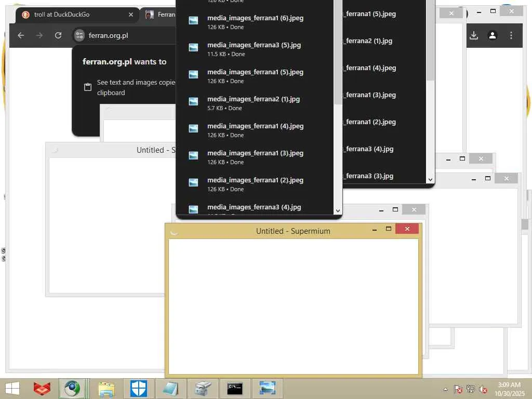Click the forward navigation arrow

point(39,35)
